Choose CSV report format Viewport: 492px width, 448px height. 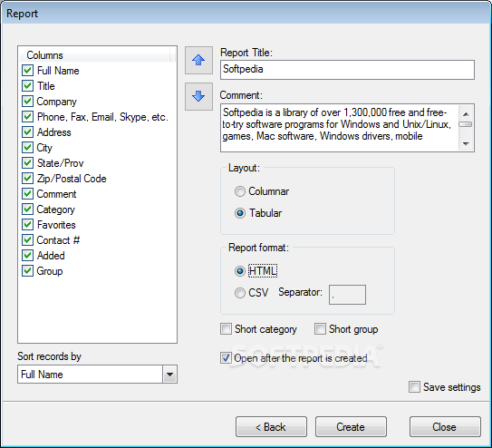(240, 293)
